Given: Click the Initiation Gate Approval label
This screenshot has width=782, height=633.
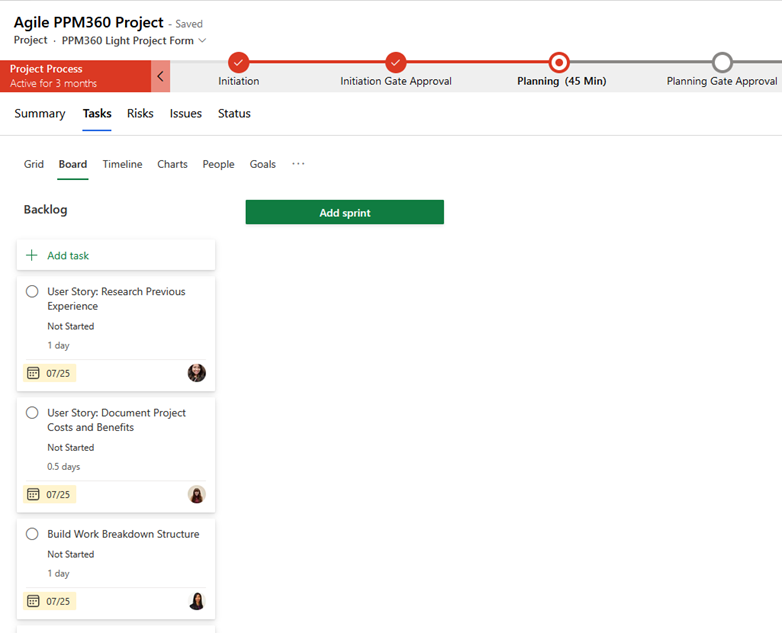Looking at the screenshot, I should [396, 81].
